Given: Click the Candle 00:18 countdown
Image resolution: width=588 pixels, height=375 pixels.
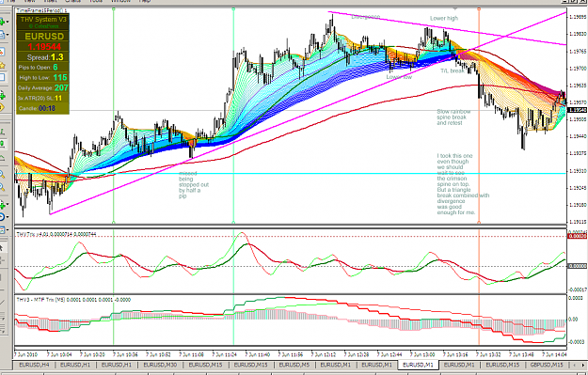Looking at the screenshot, I should point(37,108).
